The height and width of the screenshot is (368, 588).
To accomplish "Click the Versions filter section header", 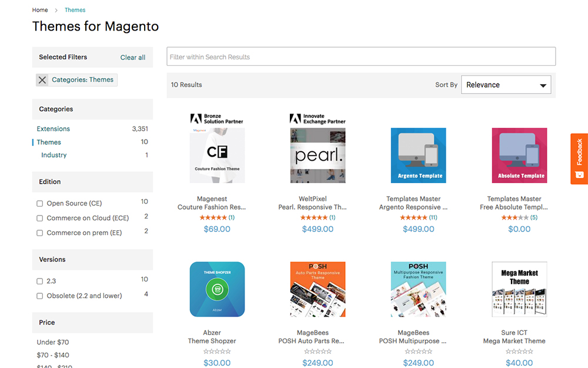I will [x=93, y=260].
